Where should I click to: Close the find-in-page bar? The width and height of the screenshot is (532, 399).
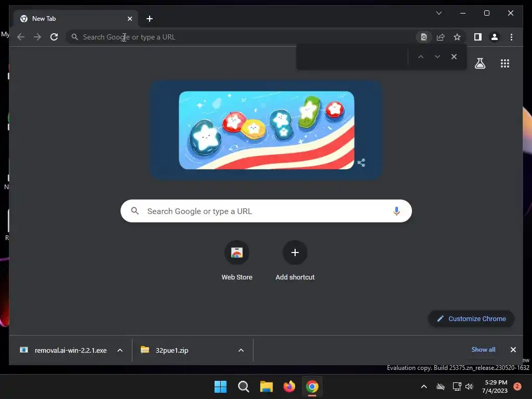coord(454,57)
